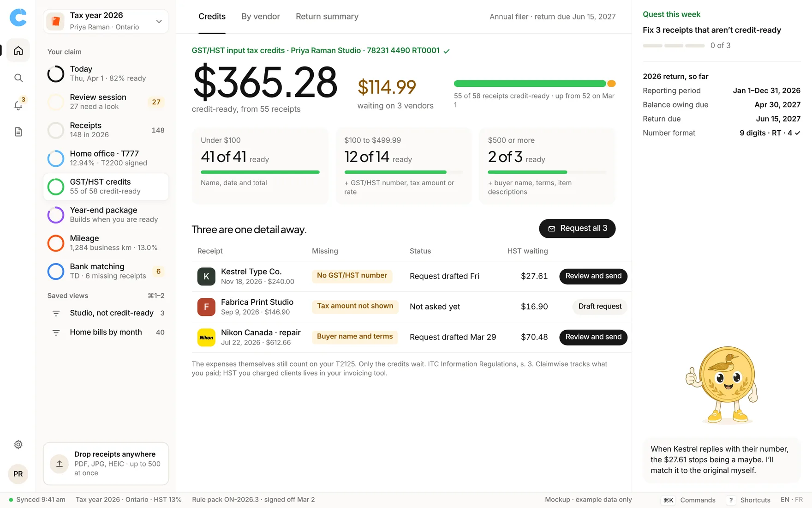
Task: Open Home office · T777 section
Action: coord(106,158)
